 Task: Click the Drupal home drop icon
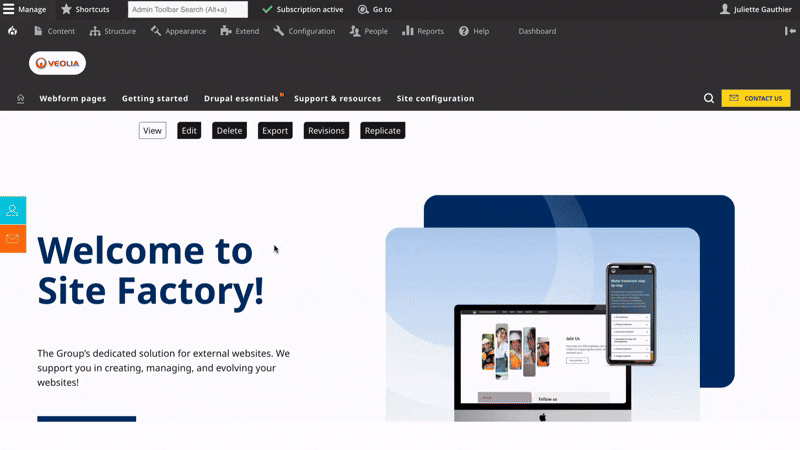[12, 31]
